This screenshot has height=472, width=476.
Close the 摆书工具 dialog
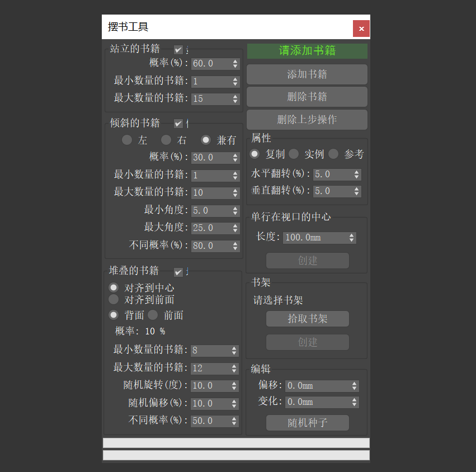coord(361,29)
